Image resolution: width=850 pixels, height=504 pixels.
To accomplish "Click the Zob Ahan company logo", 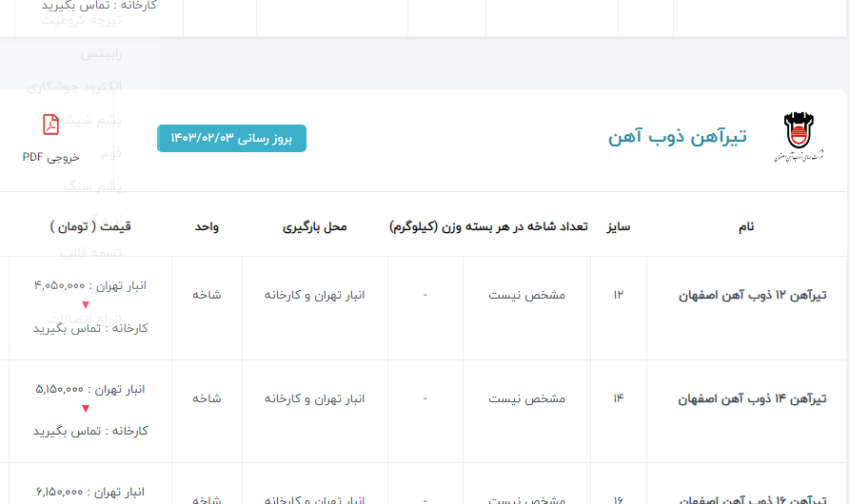I will 798,138.
